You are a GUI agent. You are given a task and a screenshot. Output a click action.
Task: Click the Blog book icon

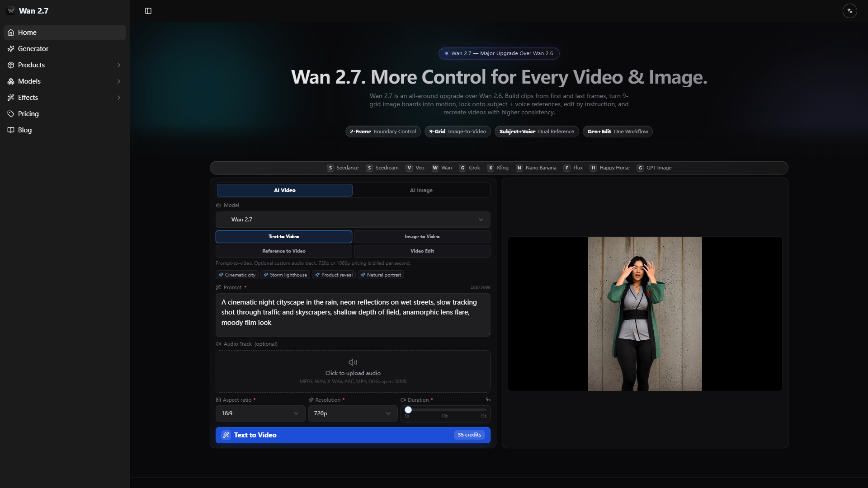tap(11, 130)
